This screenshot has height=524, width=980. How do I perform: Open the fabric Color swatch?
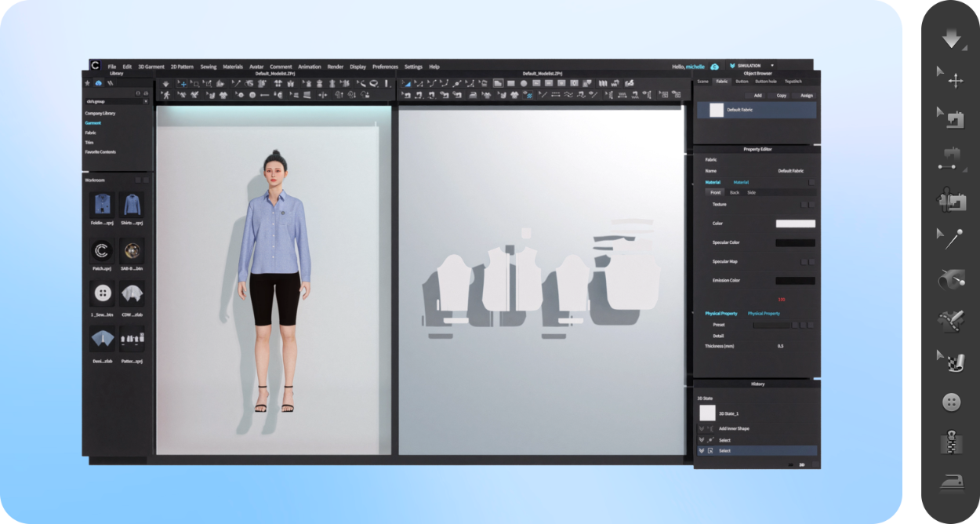pyautogui.click(x=796, y=224)
